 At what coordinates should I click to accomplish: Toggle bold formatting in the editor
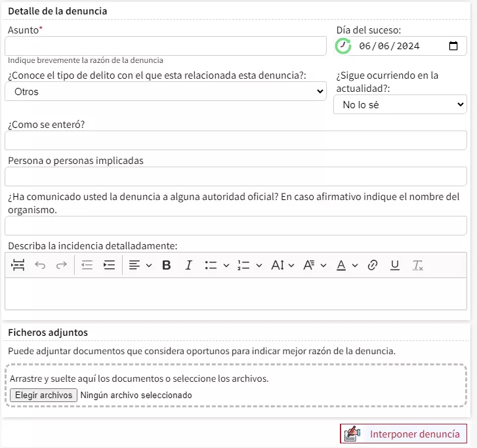click(167, 265)
